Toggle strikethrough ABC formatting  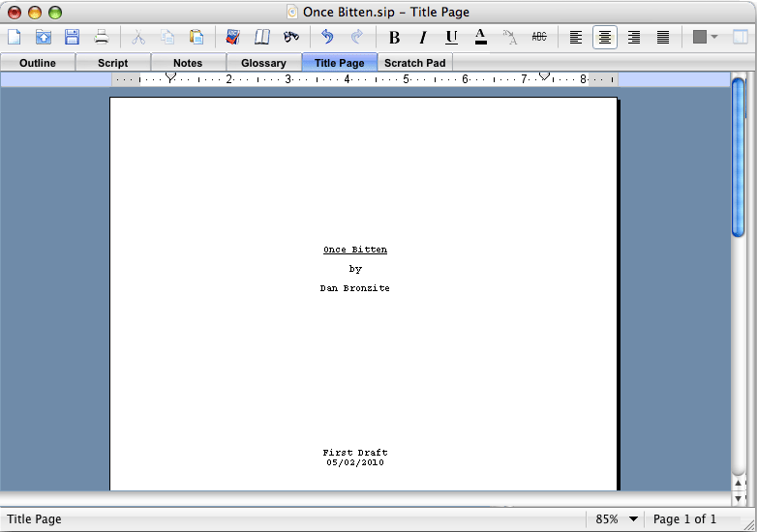(539, 37)
